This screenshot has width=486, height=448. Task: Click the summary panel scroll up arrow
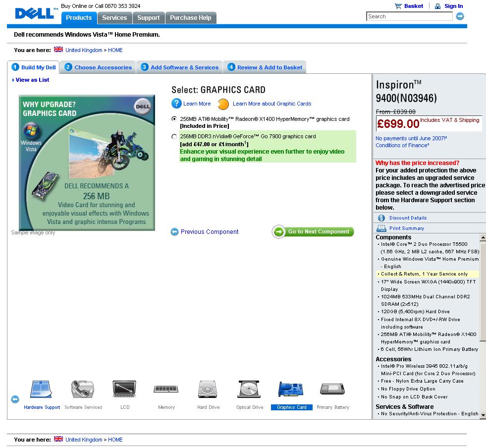coord(483,237)
